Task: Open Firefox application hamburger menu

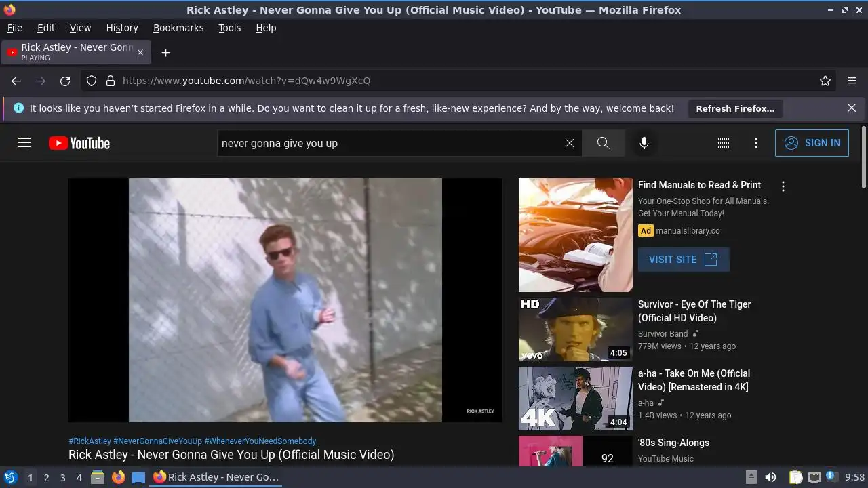Action: point(852,81)
